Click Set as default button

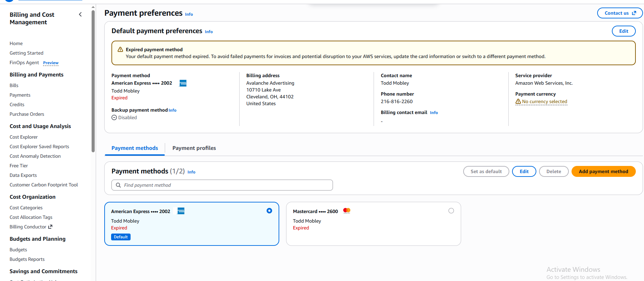[x=486, y=171]
